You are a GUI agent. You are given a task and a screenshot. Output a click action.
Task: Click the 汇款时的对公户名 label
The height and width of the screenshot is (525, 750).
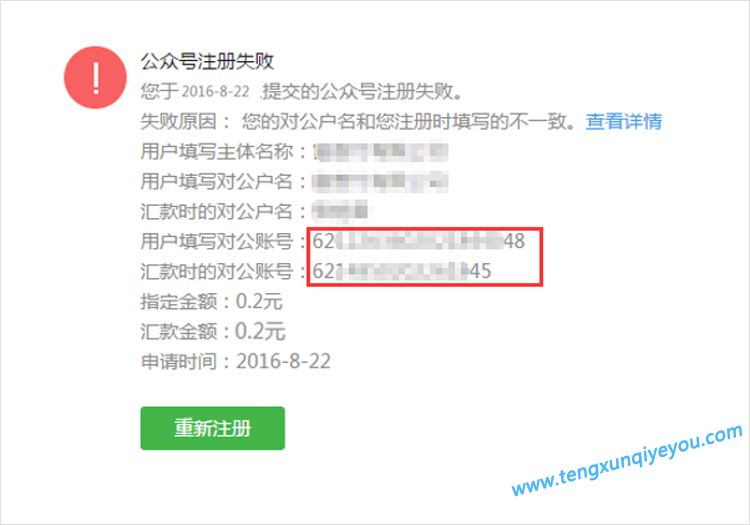point(216,211)
